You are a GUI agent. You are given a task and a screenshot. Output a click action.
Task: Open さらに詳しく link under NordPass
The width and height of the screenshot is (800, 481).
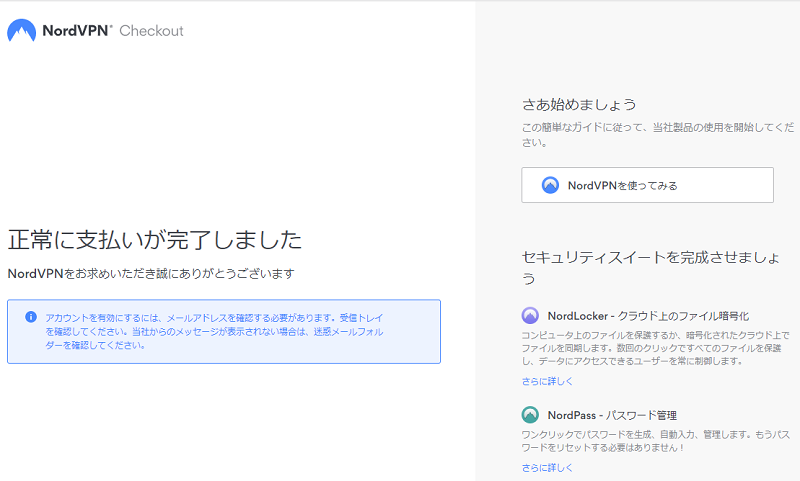coord(547,467)
